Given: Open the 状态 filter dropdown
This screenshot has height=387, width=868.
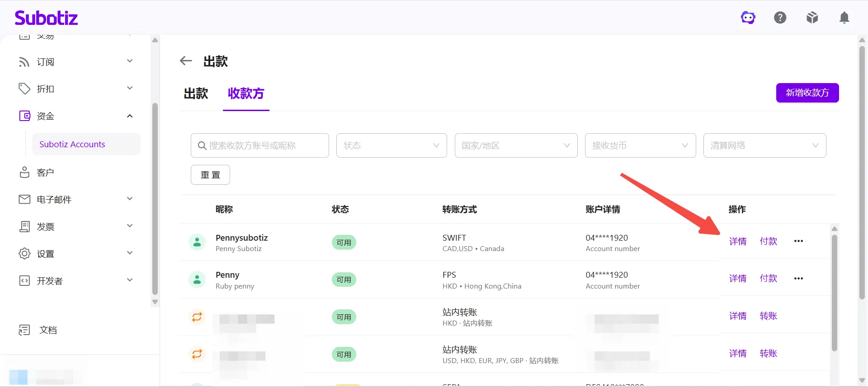Looking at the screenshot, I should pos(392,145).
